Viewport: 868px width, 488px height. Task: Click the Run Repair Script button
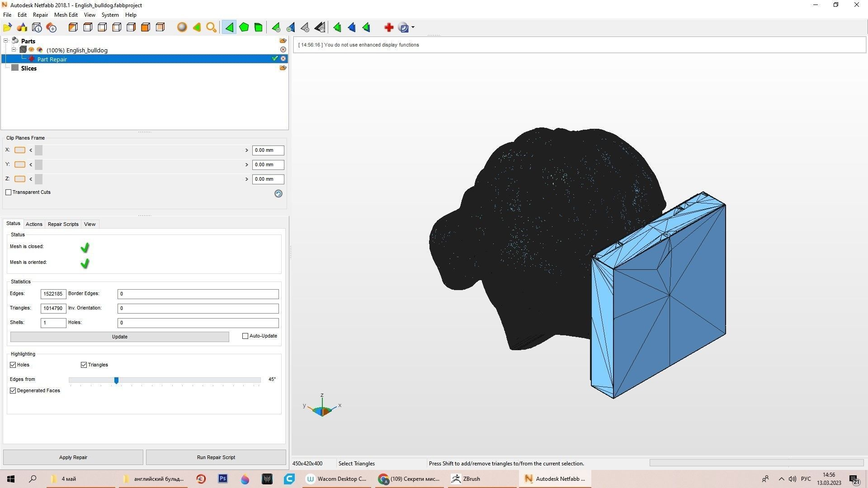click(216, 457)
